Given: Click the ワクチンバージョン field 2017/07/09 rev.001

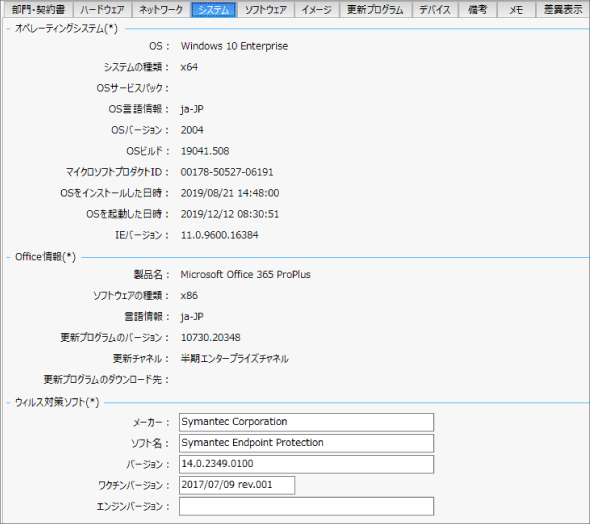Looking at the screenshot, I should [x=237, y=485].
